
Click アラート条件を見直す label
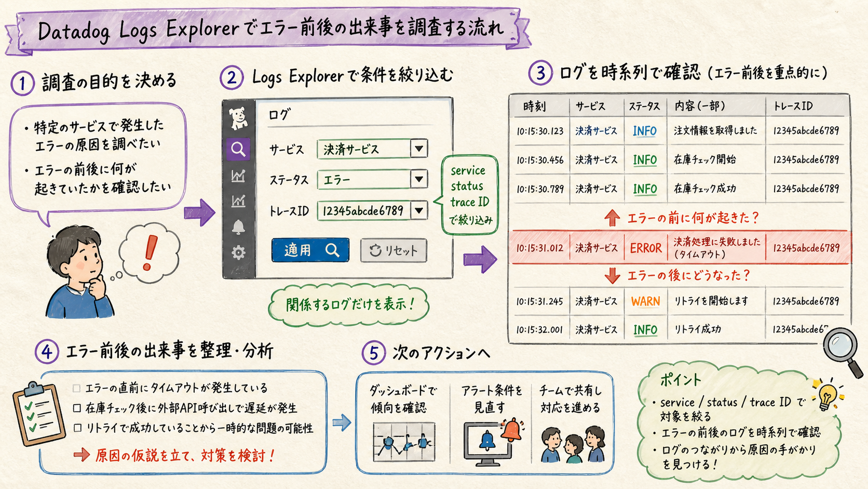click(491, 399)
